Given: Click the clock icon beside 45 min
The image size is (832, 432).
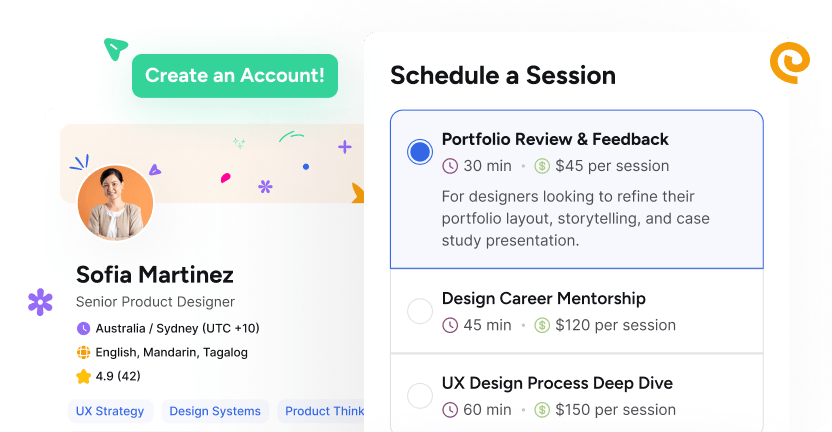Looking at the screenshot, I should (450, 325).
